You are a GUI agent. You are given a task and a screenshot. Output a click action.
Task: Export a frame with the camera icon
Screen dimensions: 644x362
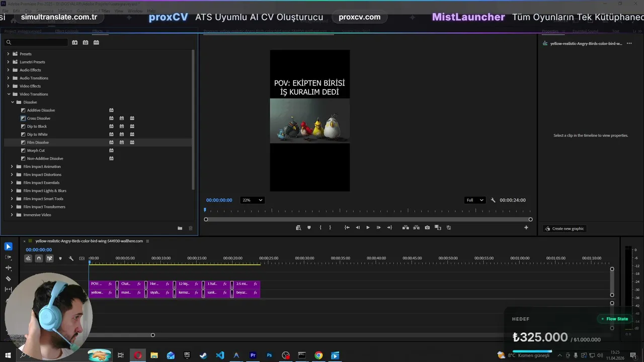coord(427,228)
